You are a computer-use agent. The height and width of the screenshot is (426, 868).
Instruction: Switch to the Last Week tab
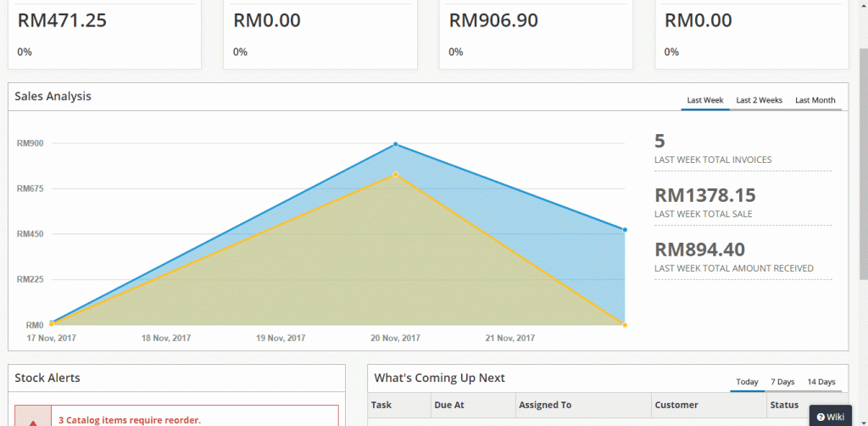point(704,100)
